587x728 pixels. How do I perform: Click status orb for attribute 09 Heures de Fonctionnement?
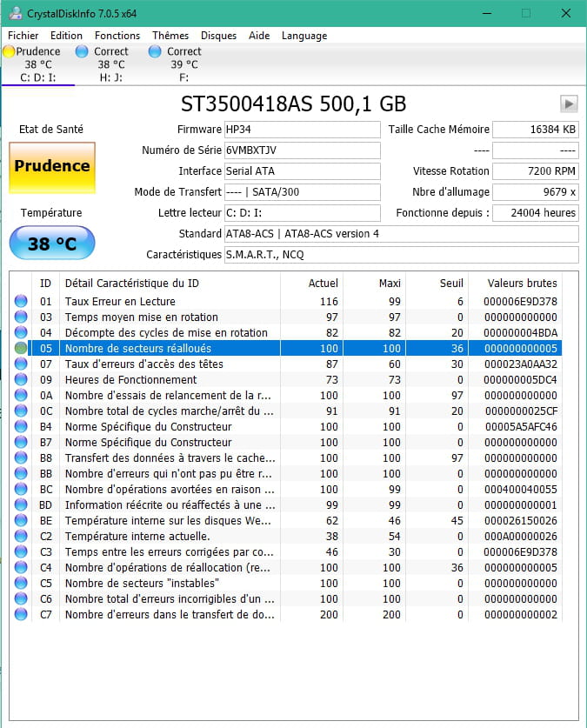21,379
